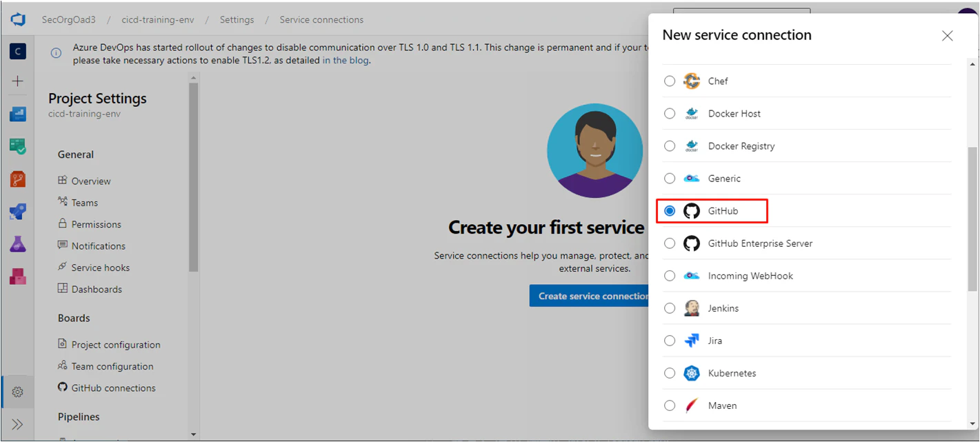Open Service connections breadcrumb
Viewport: 980px width, 442px height.
coord(321,20)
